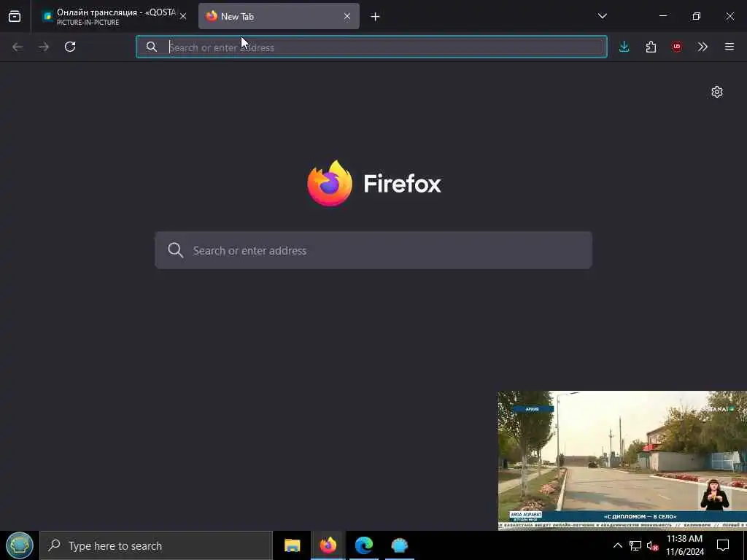Image resolution: width=747 pixels, height=560 pixels.
Task: Open the clock showing 11:38 AM
Action: click(x=684, y=545)
